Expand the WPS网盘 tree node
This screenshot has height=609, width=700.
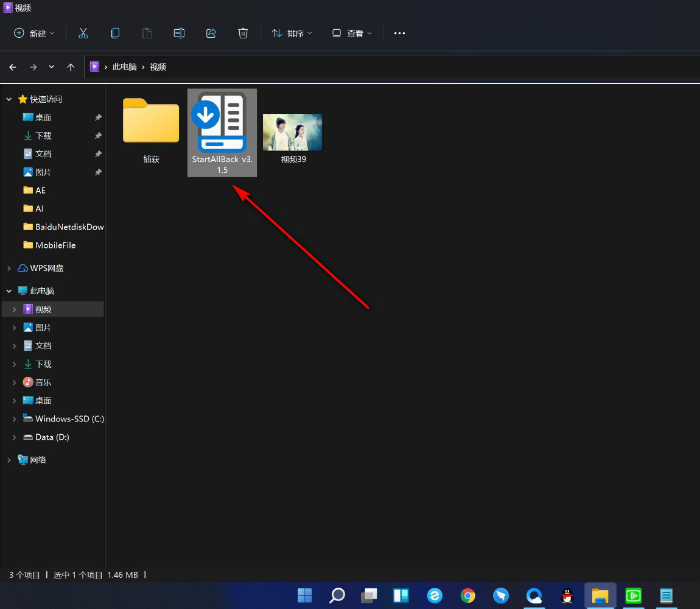[9, 268]
